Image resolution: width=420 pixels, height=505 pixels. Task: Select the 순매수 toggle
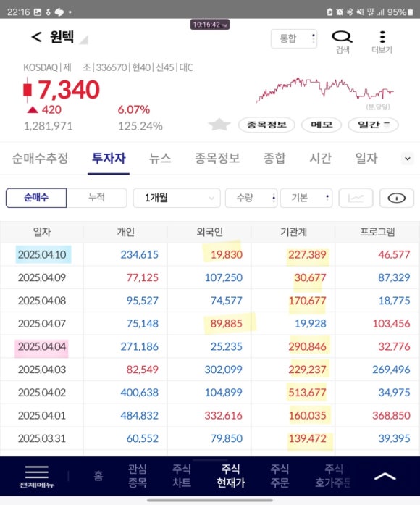[36, 198]
